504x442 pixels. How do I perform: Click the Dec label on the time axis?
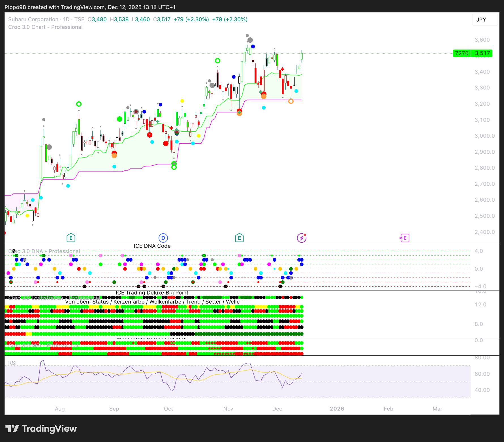click(277, 409)
